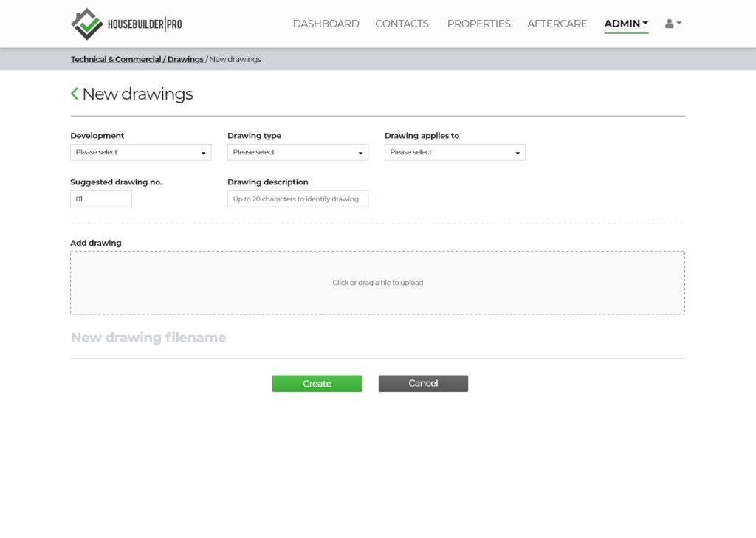The width and height of the screenshot is (756, 538).
Task: Expand the Drawing type select box
Action: point(298,152)
